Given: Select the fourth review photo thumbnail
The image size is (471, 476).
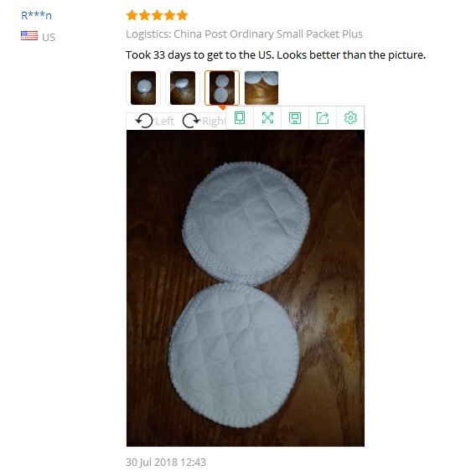Looking at the screenshot, I should pos(261,88).
